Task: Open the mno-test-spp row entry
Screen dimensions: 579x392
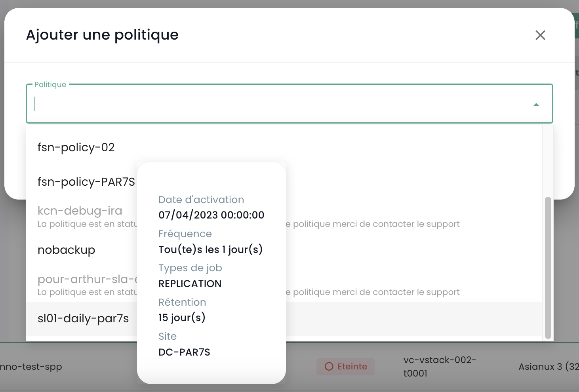Action: [x=31, y=367]
